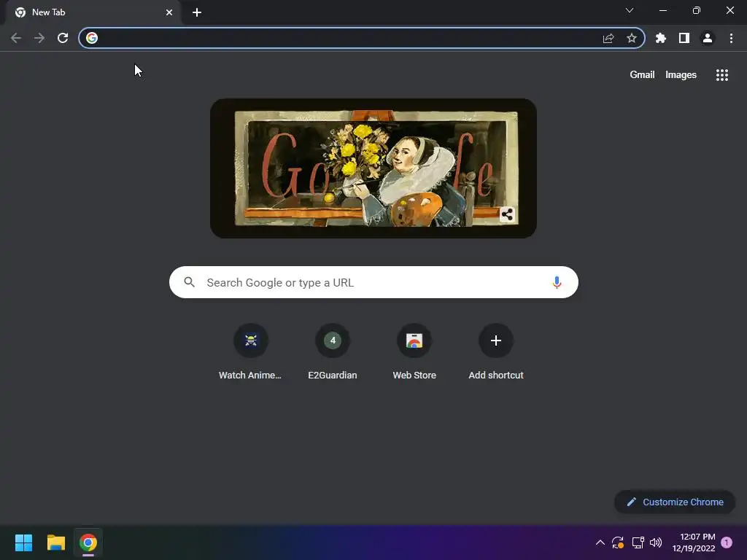Open the clock and date 12:07 PM
The height and width of the screenshot is (560, 747).
[694, 542]
